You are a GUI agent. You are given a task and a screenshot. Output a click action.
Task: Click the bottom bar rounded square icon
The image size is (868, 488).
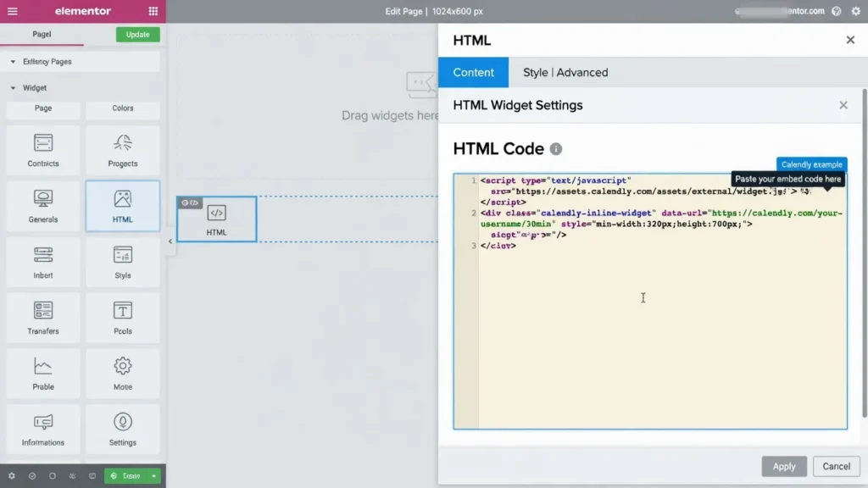tap(53, 476)
